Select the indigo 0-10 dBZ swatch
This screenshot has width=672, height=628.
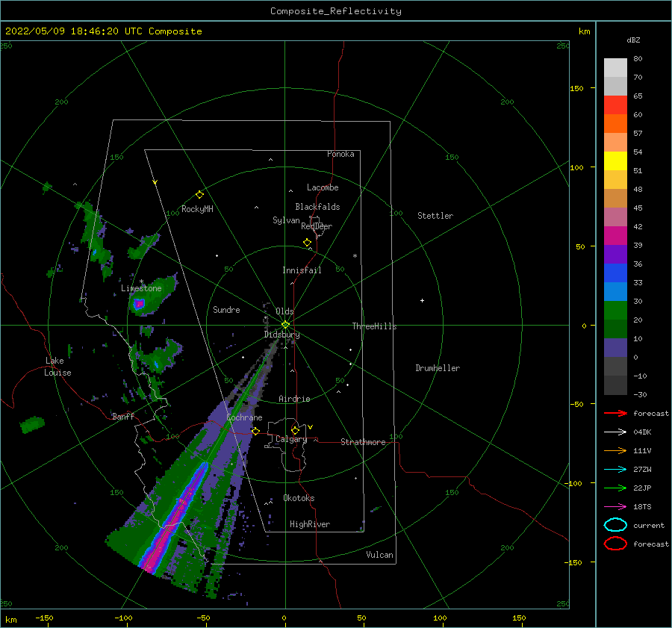tap(615, 347)
